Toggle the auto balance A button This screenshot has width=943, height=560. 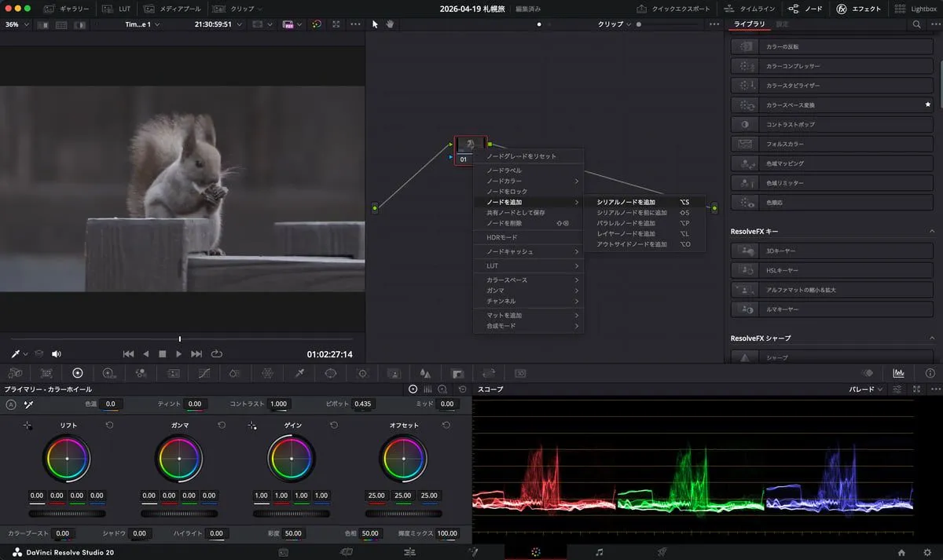tap(11, 404)
